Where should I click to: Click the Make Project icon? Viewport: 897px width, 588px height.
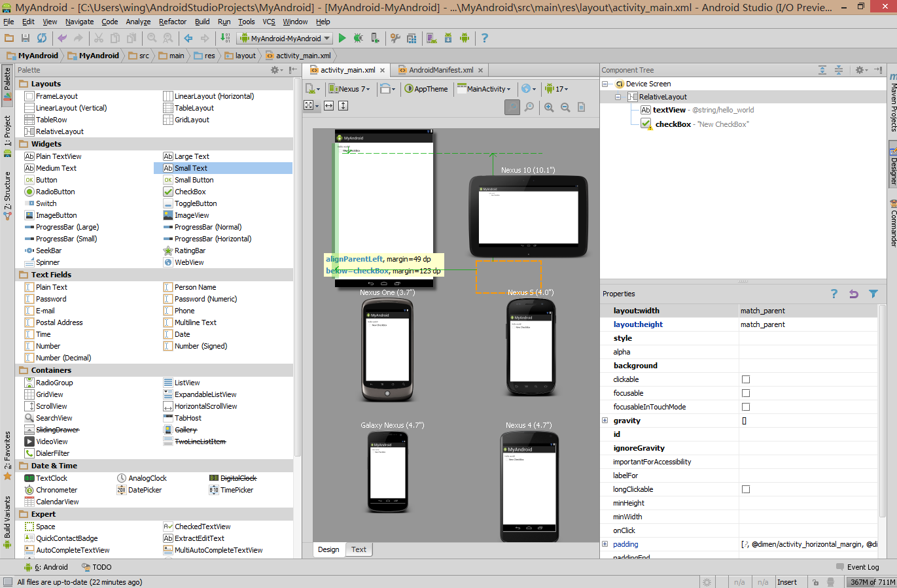point(225,38)
